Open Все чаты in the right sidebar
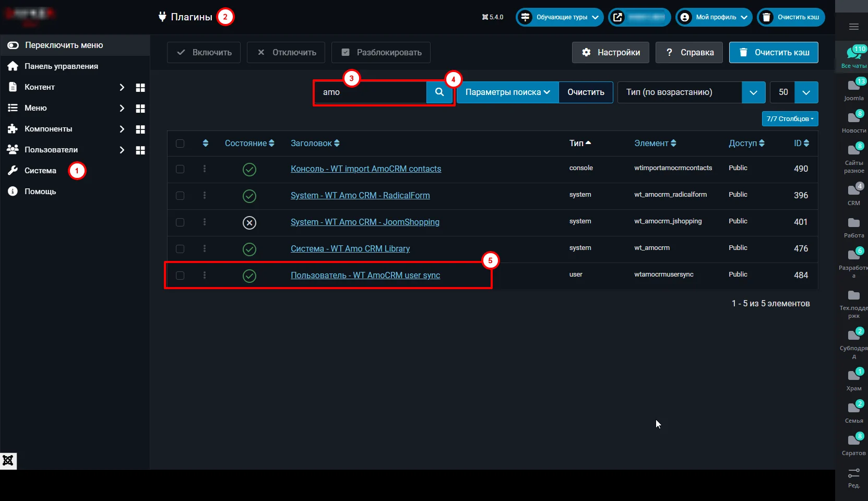The height and width of the screenshot is (501, 868). pos(853,56)
